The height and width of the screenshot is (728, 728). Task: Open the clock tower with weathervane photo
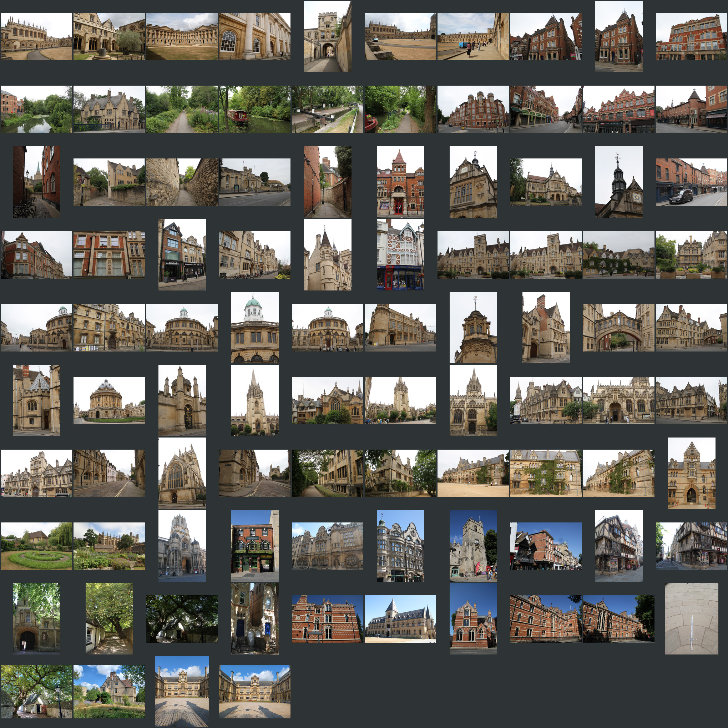618,182
